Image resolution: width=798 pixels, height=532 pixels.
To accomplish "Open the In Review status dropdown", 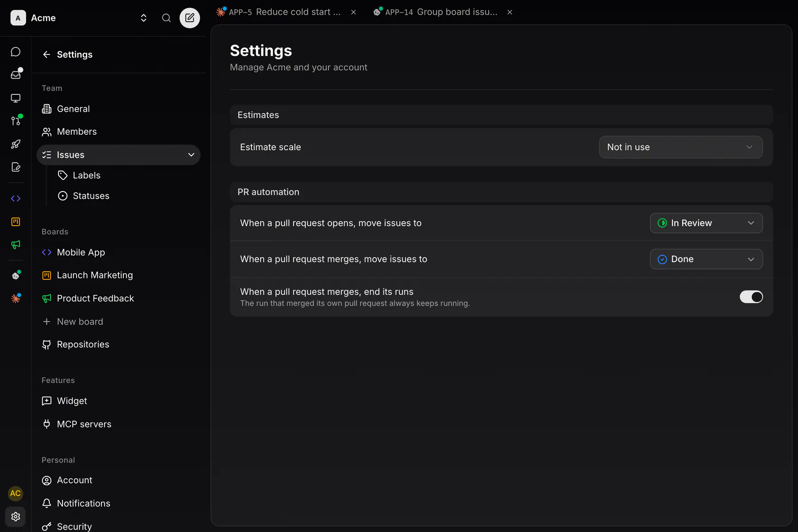I will click(x=706, y=223).
